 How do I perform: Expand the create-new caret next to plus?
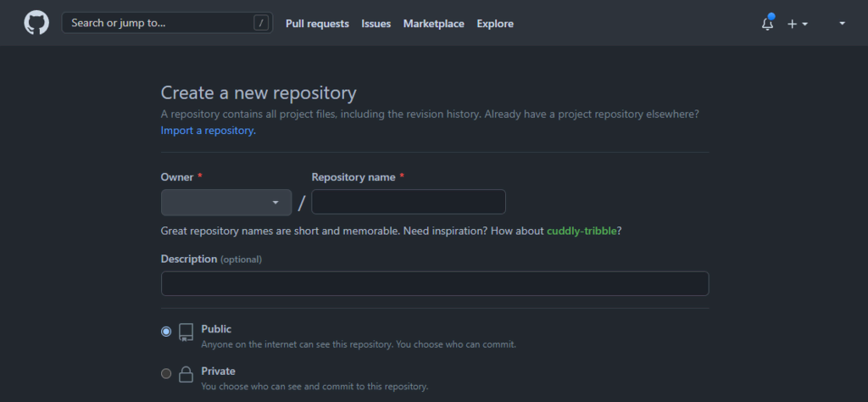click(804, 24)
